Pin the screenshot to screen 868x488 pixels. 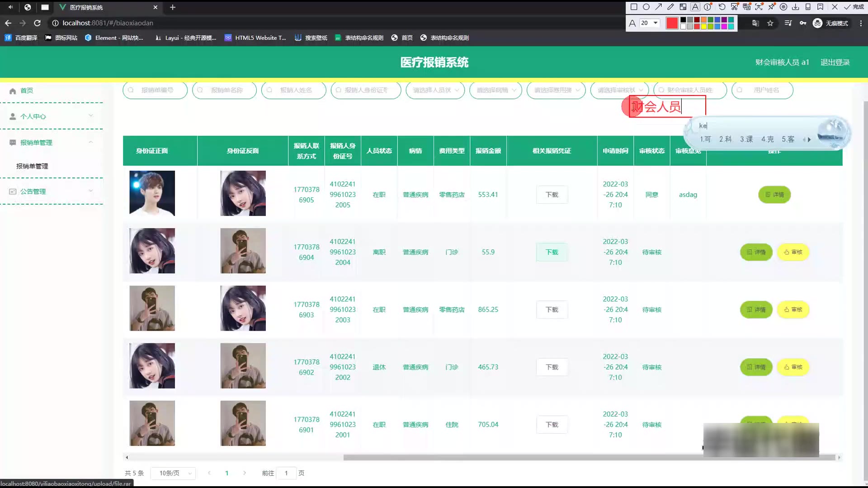coord(771,7)
